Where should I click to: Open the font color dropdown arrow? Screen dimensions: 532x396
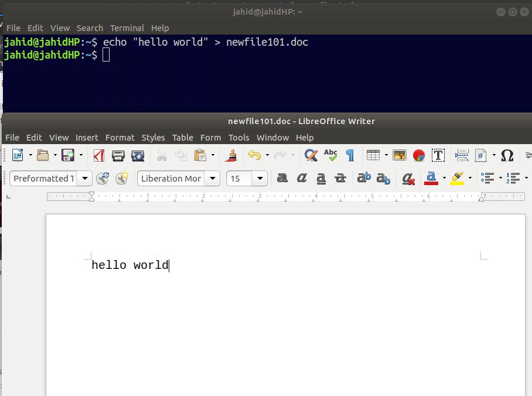click(x=444, y=178)
